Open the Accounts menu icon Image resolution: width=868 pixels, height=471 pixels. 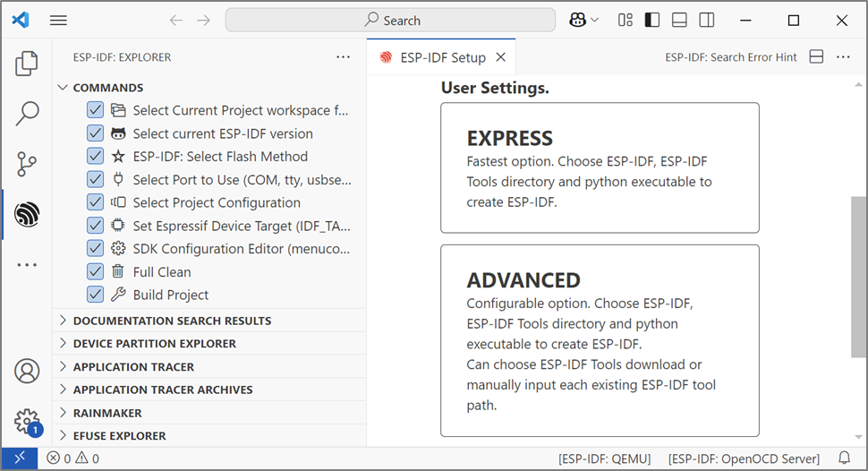(27, 371)
